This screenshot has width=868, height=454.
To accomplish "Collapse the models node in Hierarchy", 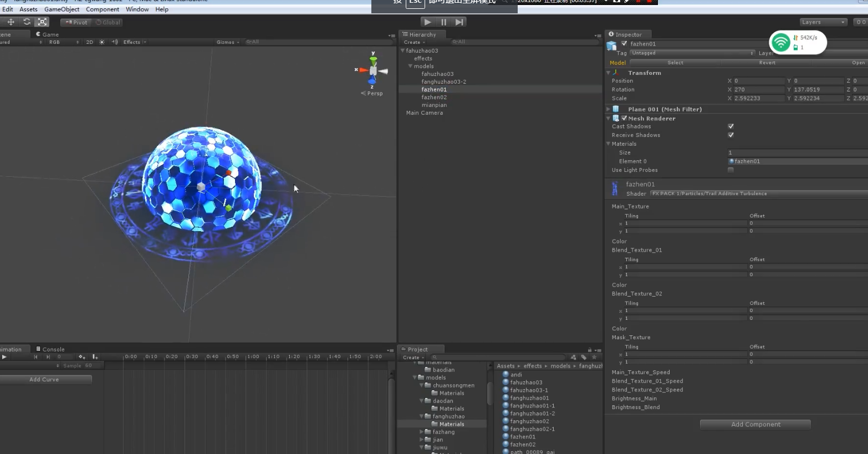I will (411, 66).
